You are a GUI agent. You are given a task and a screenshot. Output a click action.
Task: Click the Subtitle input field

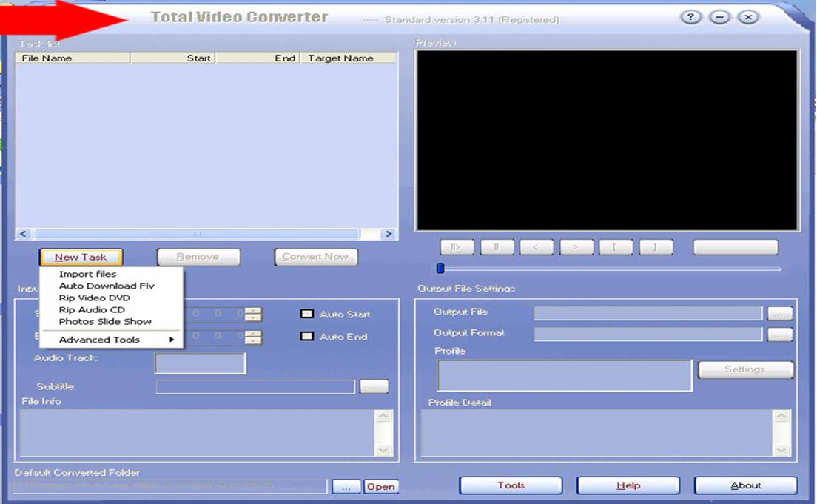255,386
